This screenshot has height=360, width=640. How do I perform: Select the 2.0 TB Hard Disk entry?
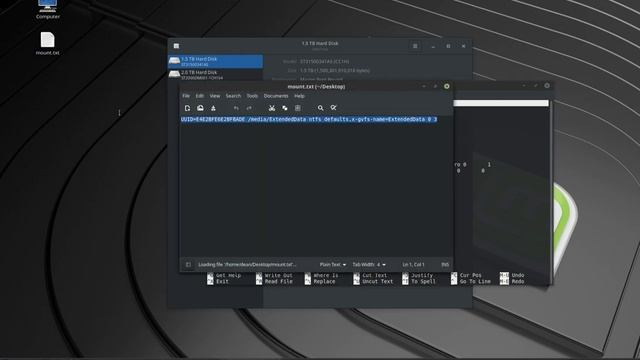coord(216,75)
